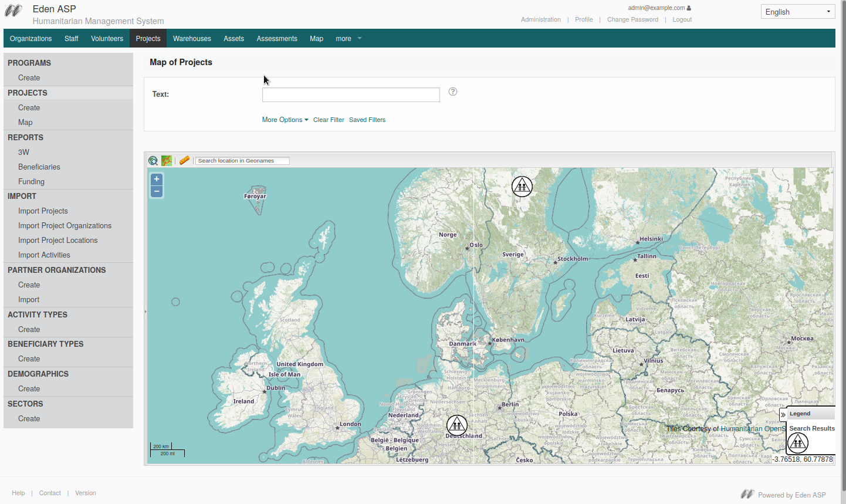Open the Beneficiaries report
The image size is (846, 504).
click(x=39, y=167)
